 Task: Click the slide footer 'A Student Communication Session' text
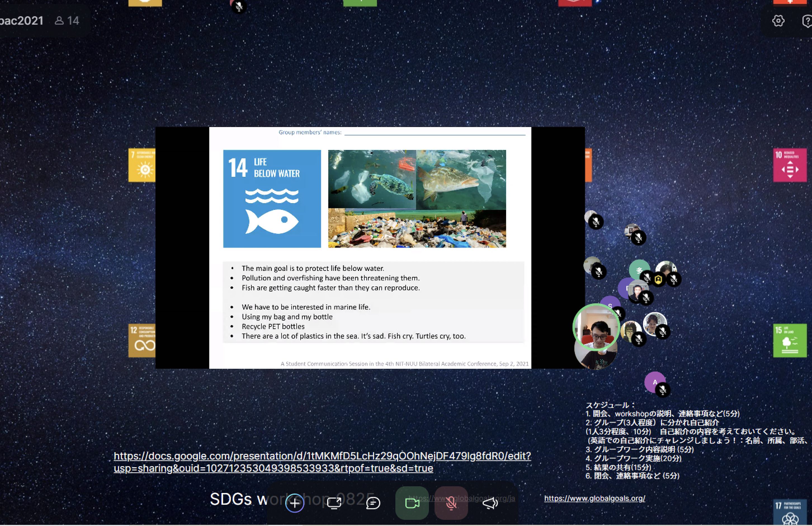click(x=404, y=364)
